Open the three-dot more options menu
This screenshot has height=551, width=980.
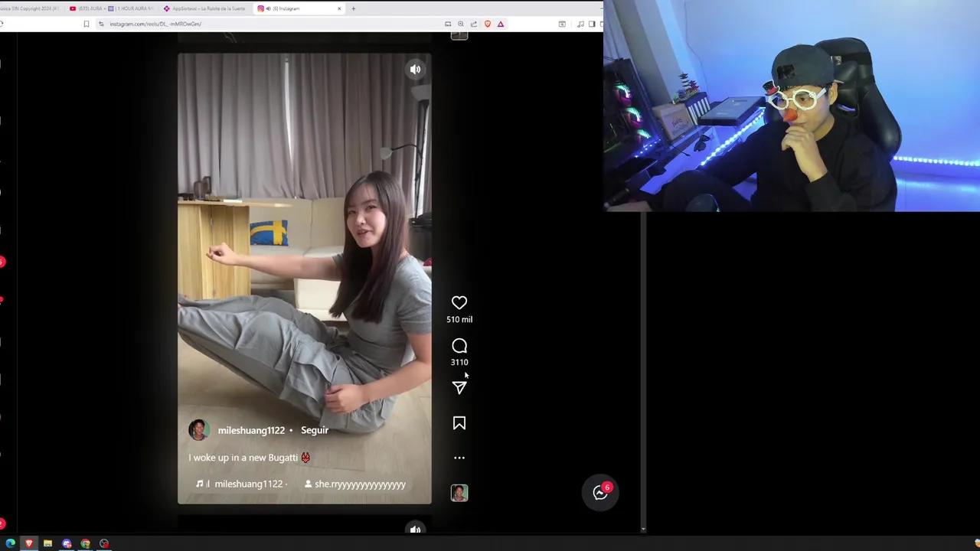[x=459, y=458]
